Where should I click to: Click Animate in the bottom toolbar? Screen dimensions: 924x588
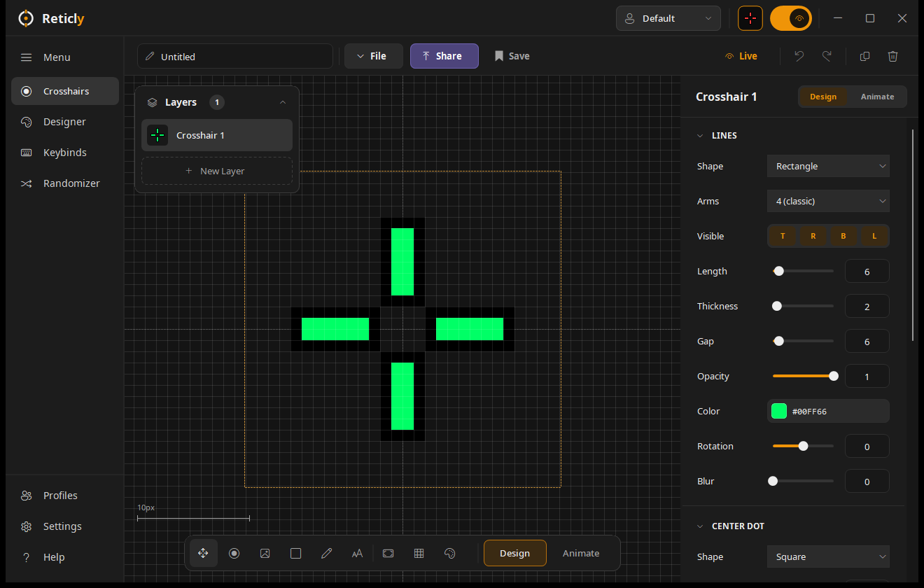point(581,553)
